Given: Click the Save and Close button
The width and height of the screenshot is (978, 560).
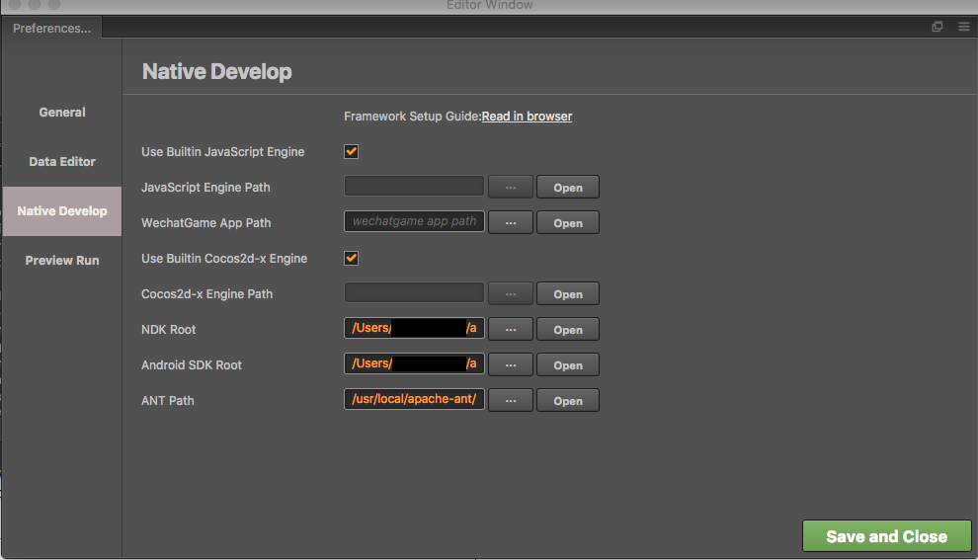Looking at the screenshot, I should [x=886, y=536].
